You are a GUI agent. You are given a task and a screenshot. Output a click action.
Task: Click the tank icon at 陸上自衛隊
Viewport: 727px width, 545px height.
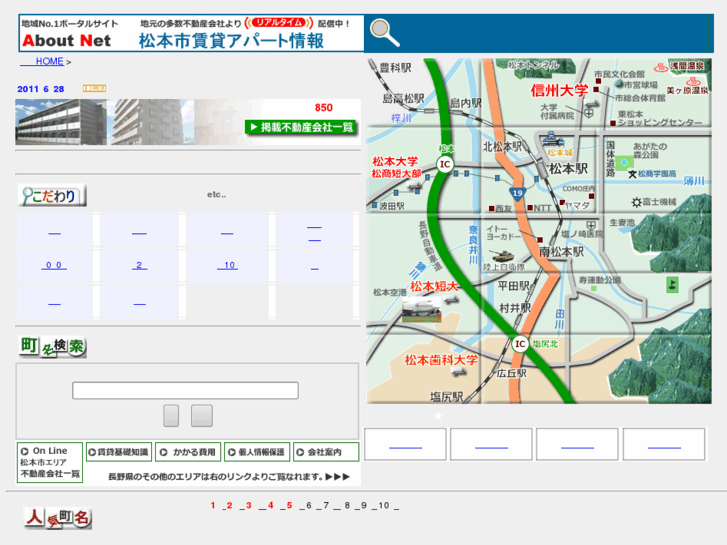pyautogui.click(x=502, y=256)
